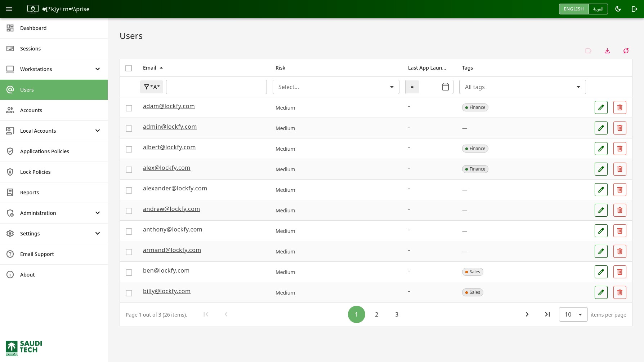Open the Risk filter Select dropdown
Screen dimensions: 644x362
pos(336,87)
